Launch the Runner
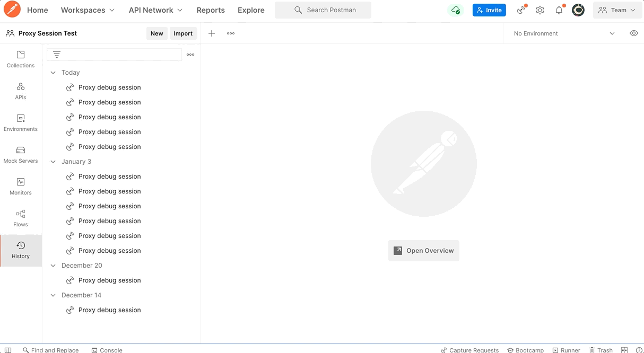This screenshot has width=644, height=353. pos(566,350)
